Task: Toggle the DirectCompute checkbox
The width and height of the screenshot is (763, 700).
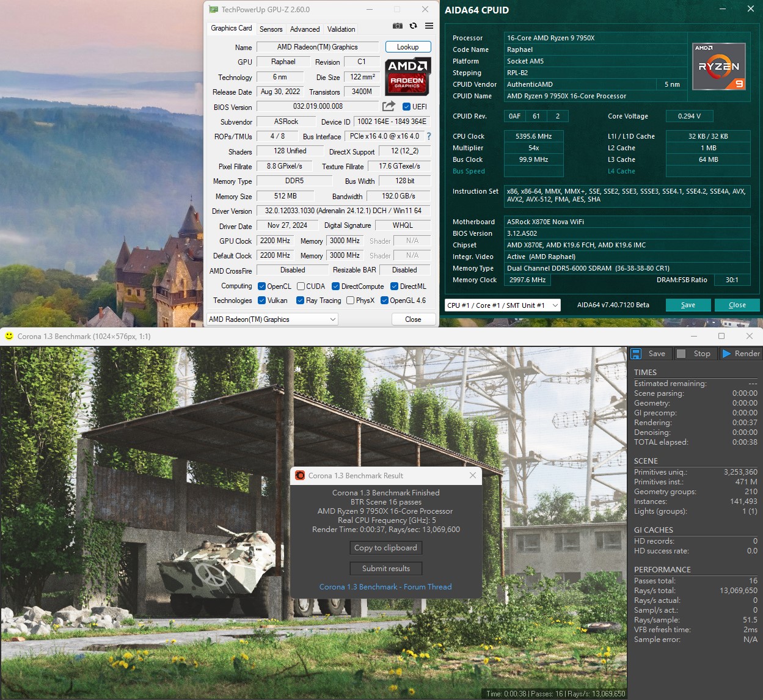Action: coord(335,286)
